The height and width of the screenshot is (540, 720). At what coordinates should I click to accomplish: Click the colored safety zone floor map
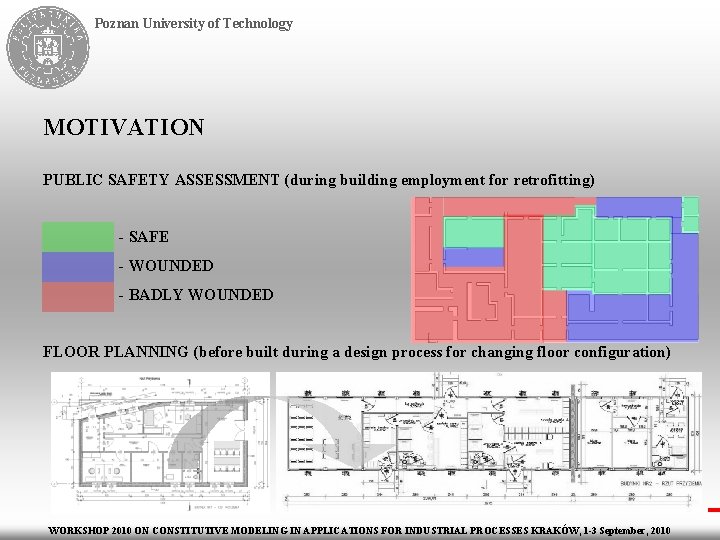click(x=555, y=270)
